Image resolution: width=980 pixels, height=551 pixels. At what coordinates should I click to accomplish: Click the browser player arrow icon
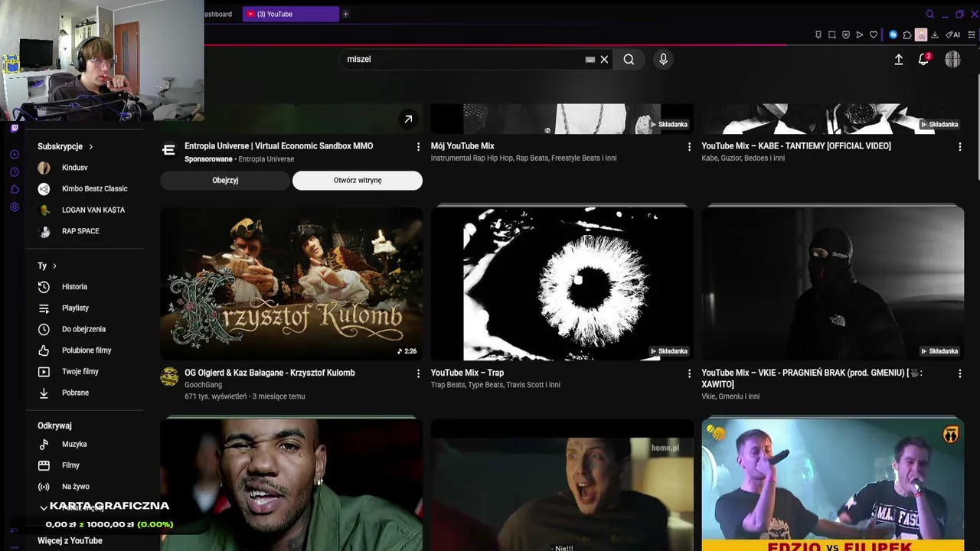(x=860, y=34)
